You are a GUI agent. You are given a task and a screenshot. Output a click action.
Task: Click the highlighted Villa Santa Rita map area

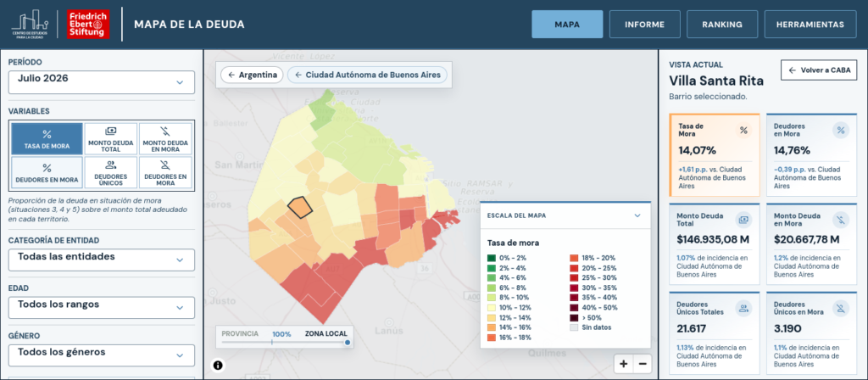pyautogui.click(x=300, y=206)
